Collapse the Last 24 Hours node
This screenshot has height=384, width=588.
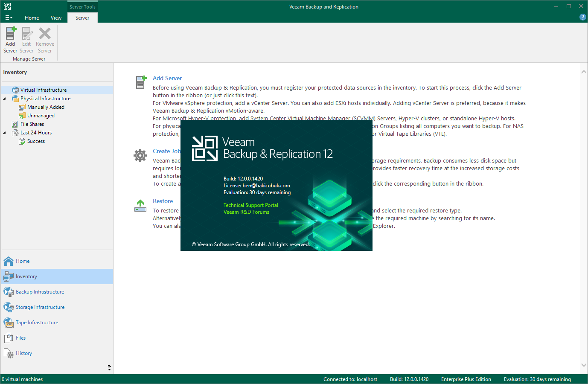(x=5, y=133)
